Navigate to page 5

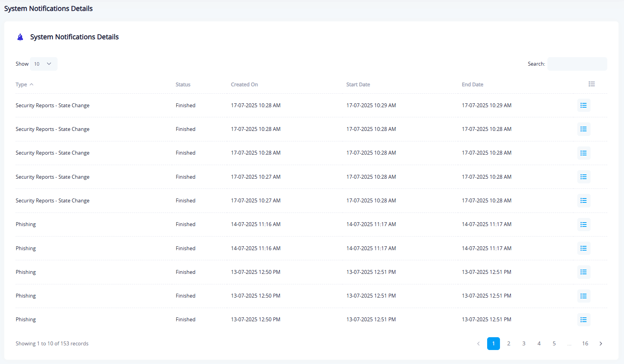click(x=554, y=343)
